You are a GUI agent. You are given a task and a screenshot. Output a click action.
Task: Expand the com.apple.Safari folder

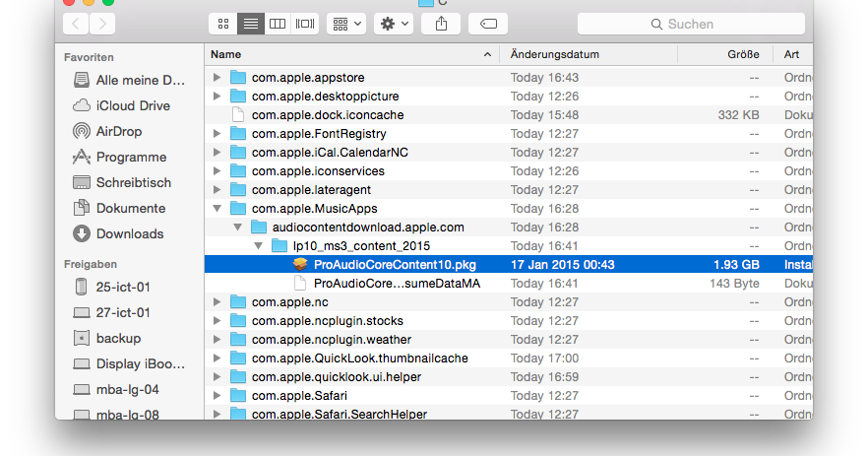point(217,396)
